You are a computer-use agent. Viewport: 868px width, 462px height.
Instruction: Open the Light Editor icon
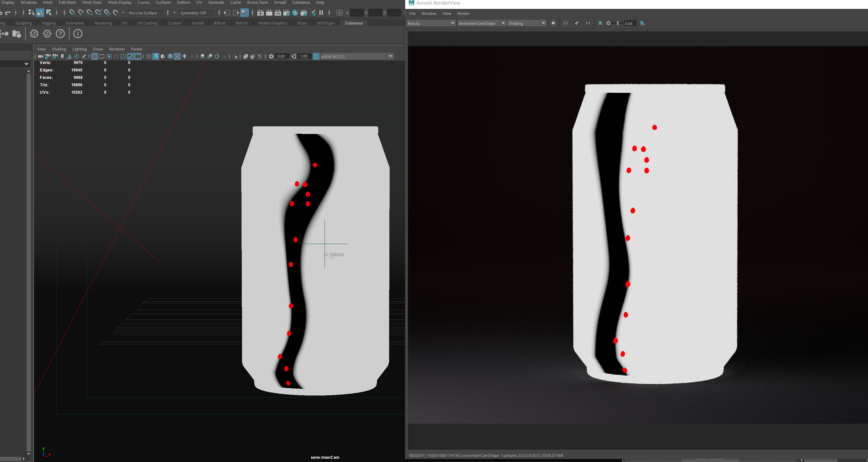tap(313, 13)
